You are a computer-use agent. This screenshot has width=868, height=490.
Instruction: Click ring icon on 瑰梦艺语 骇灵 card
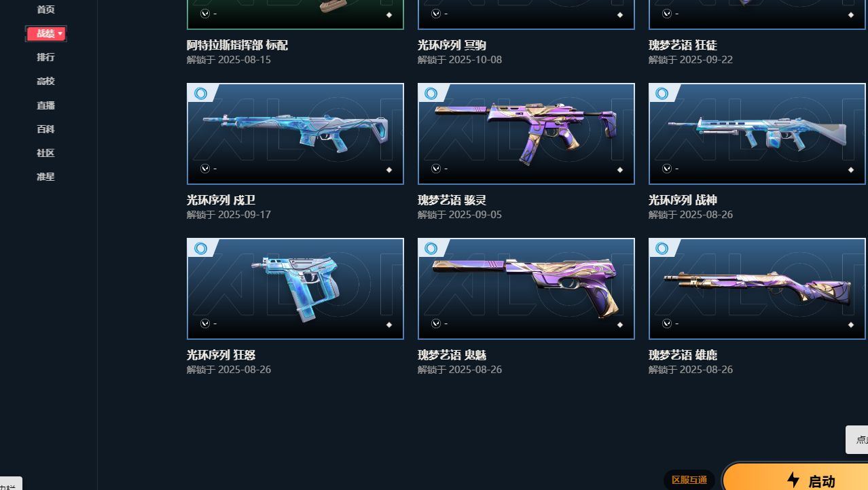(431, 93)
